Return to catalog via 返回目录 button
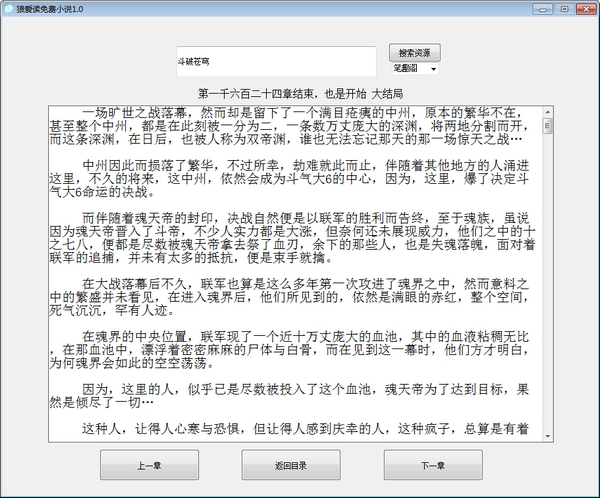The width and height of the screenshot is (600, 498). pyautogui.click(x=291, y=465)
